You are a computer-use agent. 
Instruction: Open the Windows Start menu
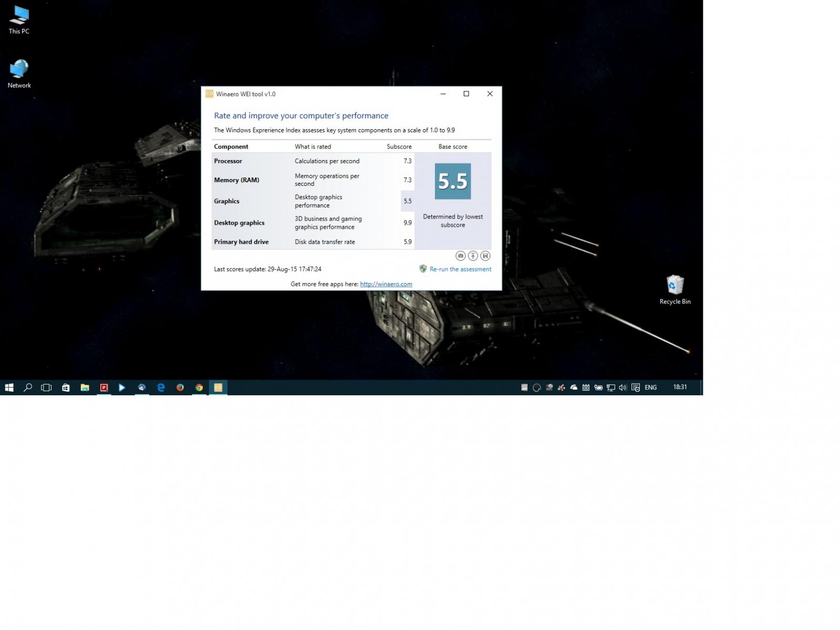[9, 387]
